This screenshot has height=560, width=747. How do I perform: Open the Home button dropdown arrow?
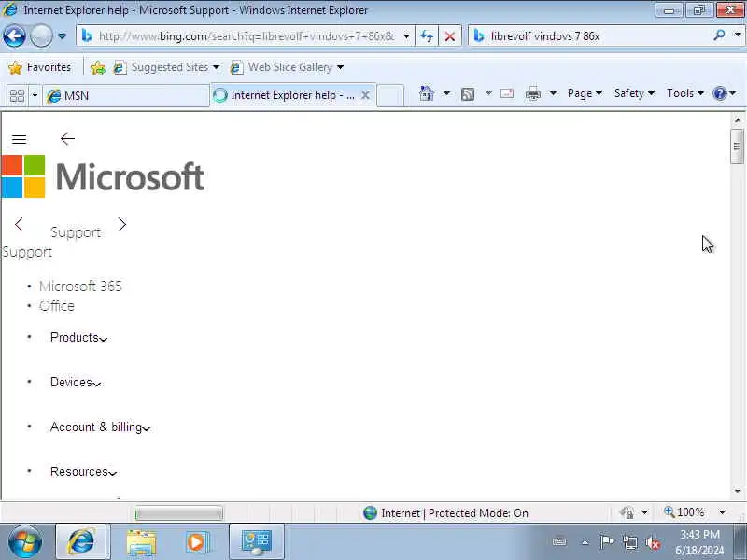point(446,93)
